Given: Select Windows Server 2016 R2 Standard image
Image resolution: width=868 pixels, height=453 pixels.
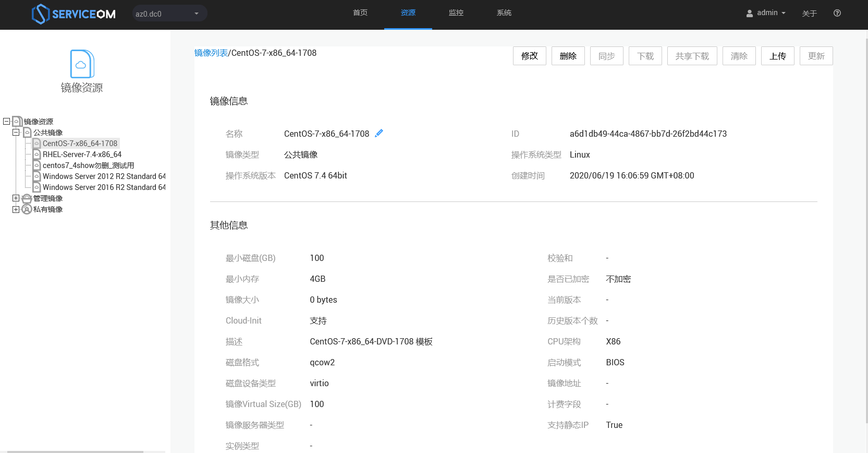Looking at the screenshot, I should pos(104,187).
